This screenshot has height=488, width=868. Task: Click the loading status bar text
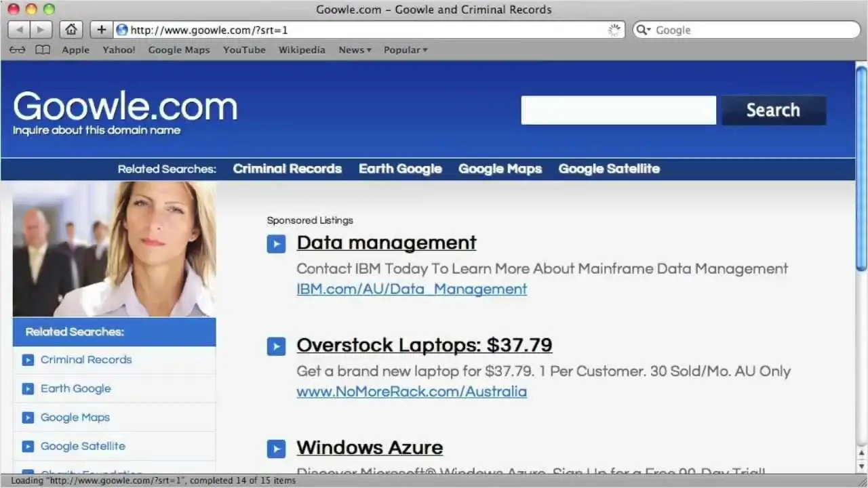153,481
